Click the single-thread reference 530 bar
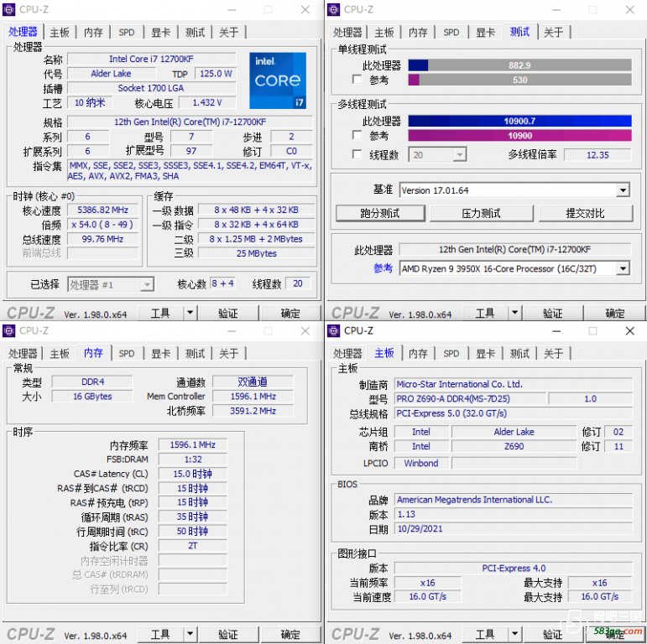Image resolution: width=647 pixels, height=644 pixels. coord(520,80)
